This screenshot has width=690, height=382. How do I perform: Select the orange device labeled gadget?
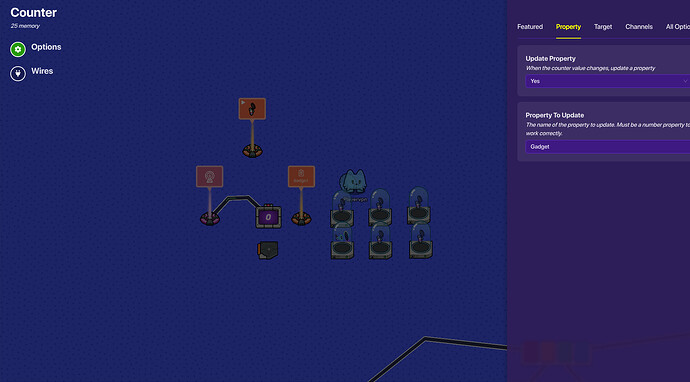pyautogui.click(x=301, y=195)
